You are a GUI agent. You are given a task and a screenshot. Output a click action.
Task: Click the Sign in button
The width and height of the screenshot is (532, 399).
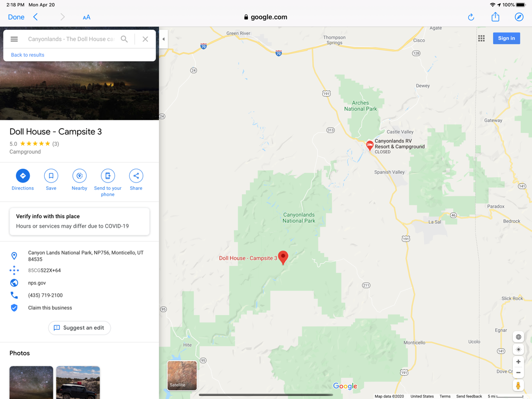pos(506,38)
